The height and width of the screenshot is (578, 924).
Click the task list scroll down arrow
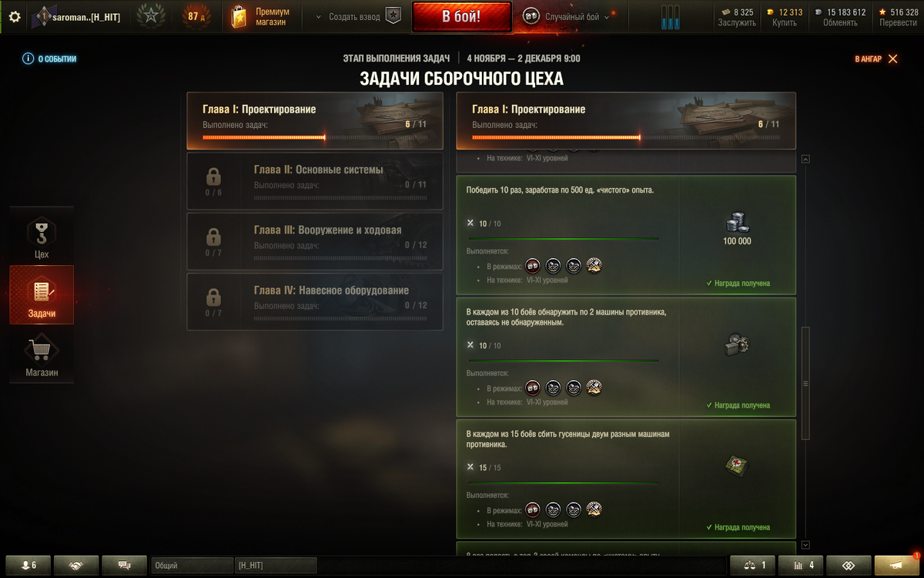pyautogui.click(x=805, y=545)
